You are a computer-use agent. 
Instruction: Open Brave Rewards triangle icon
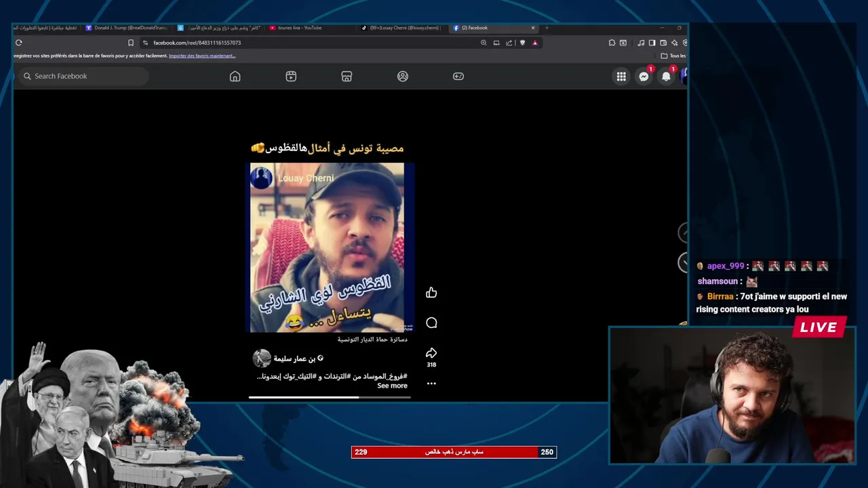pyautogui.click(x=535, y=43)
